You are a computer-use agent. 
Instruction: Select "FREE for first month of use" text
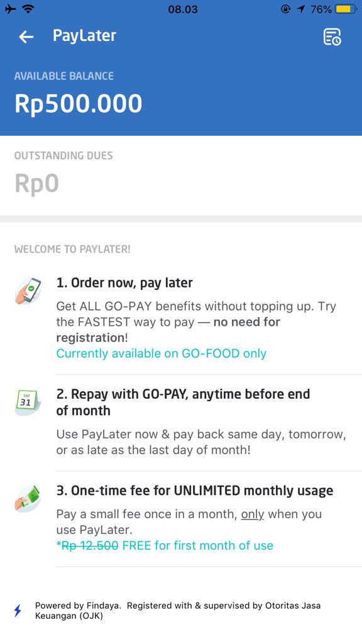point(198,545)
